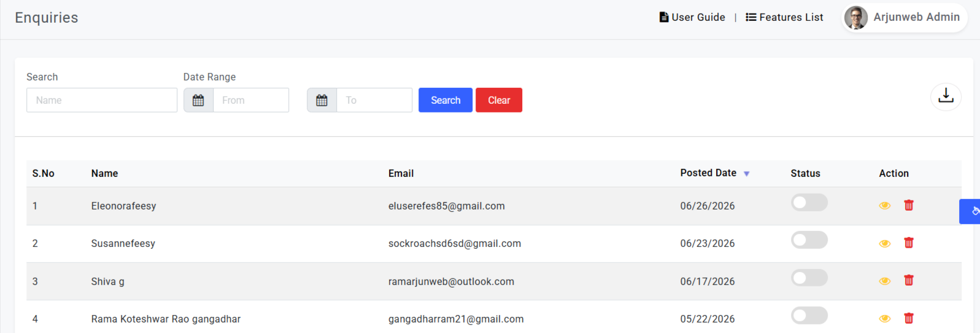Open the To date calendar icon

(x=322, y=100)
